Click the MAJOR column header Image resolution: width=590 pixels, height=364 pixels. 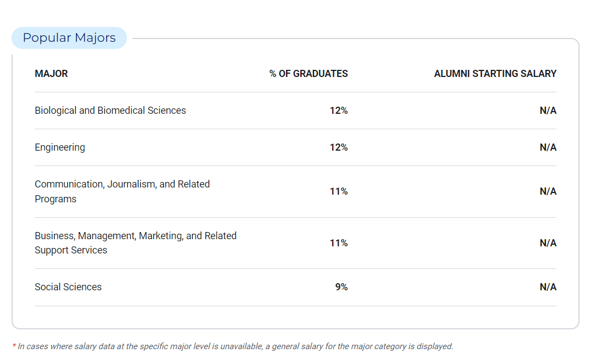tap(51, 74)
